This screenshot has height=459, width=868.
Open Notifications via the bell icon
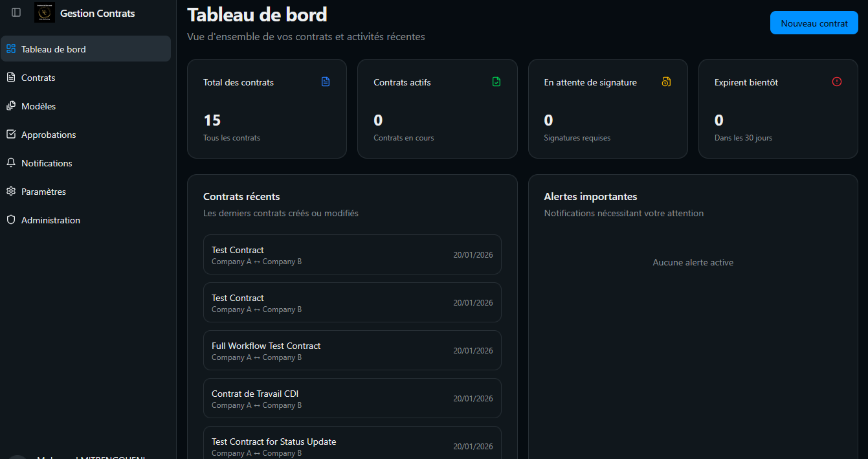click(x=10, y=162)
